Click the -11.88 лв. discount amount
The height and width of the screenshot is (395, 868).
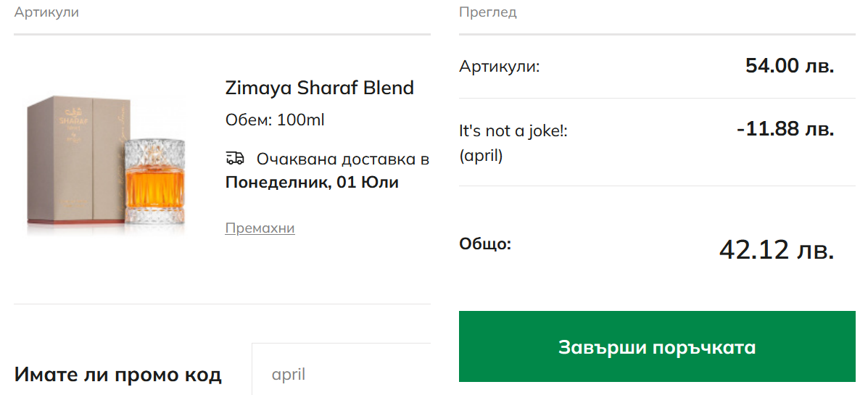pos(785,130)
